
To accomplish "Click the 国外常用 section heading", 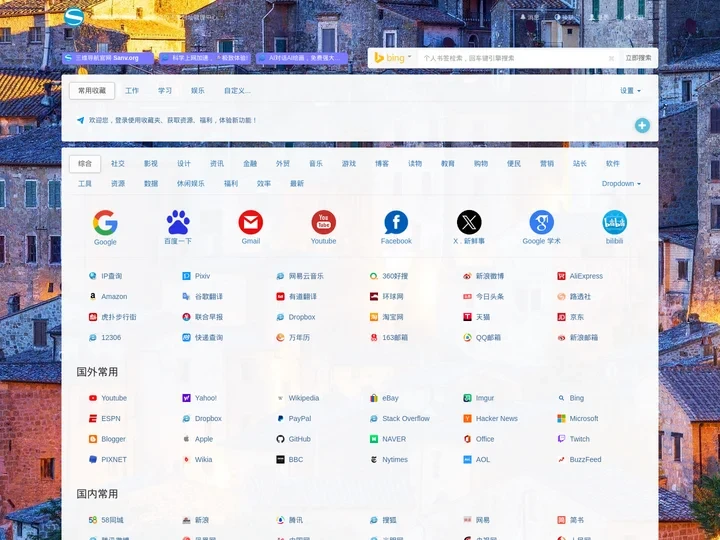I will [97, 371].
